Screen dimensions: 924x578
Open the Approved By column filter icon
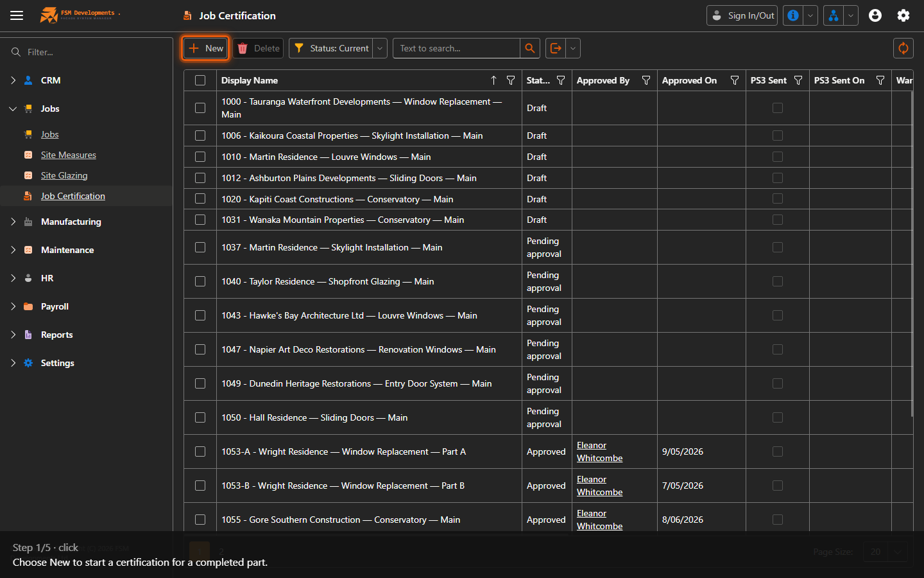tap(646, 80)
